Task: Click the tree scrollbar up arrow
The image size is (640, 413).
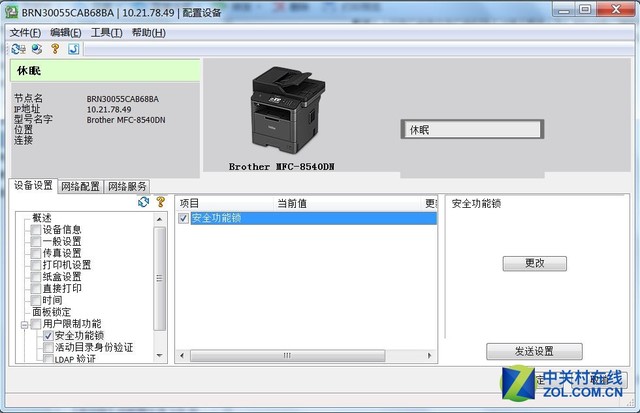Action: pos(160,220)
